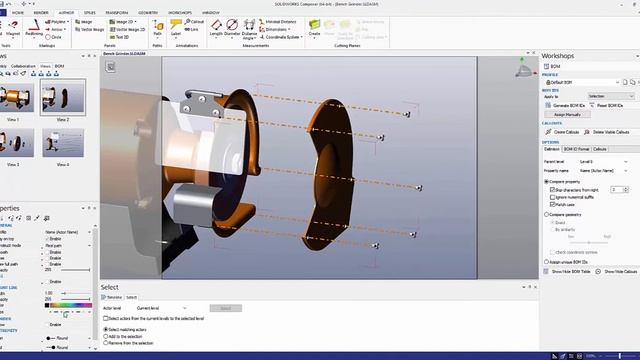Activate the Magnet tool
This screenshot has height=360, width=640.
[13, 28]
